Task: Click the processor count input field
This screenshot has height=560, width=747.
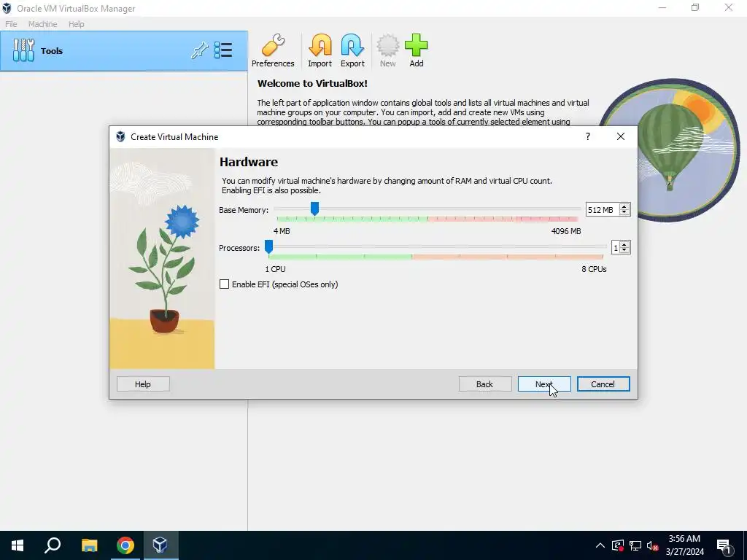Action: [x=616, y=248]
